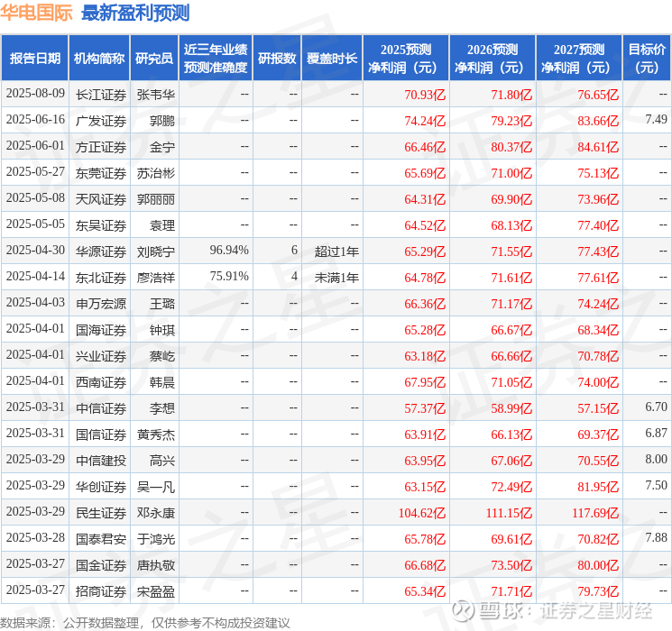Select the 研报数 column header
672x631 pixels.
pos(277,59)
